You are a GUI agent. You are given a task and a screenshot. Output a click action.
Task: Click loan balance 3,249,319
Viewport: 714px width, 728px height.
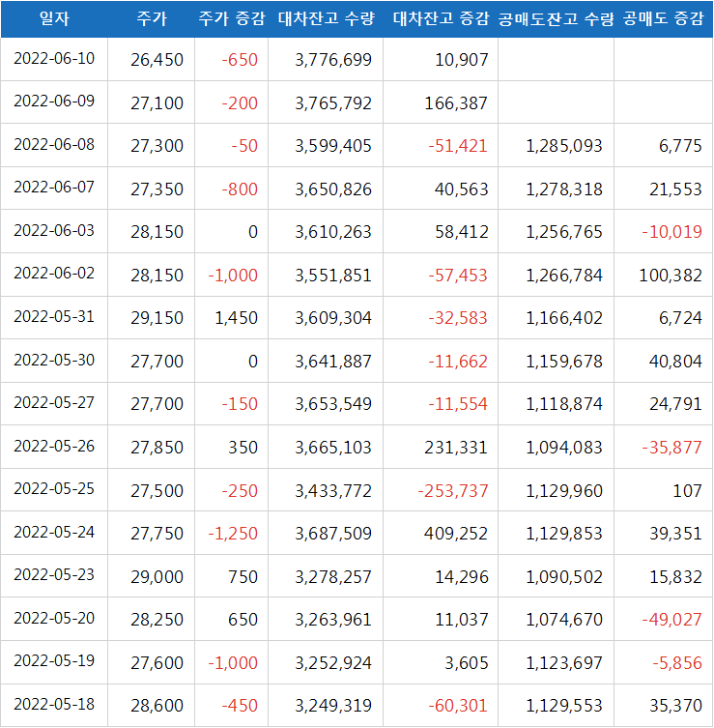tap(333, 706)
